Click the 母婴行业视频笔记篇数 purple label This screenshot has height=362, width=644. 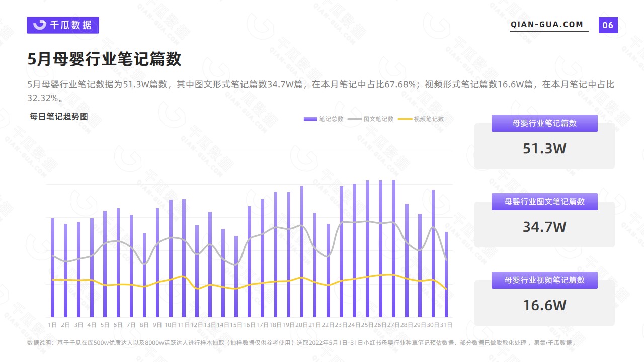[x=544, y=280]
